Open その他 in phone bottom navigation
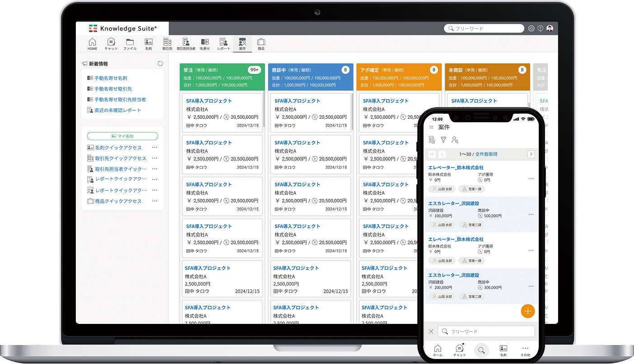This screenshot has width=634, height=364. (x=525, y=351)
